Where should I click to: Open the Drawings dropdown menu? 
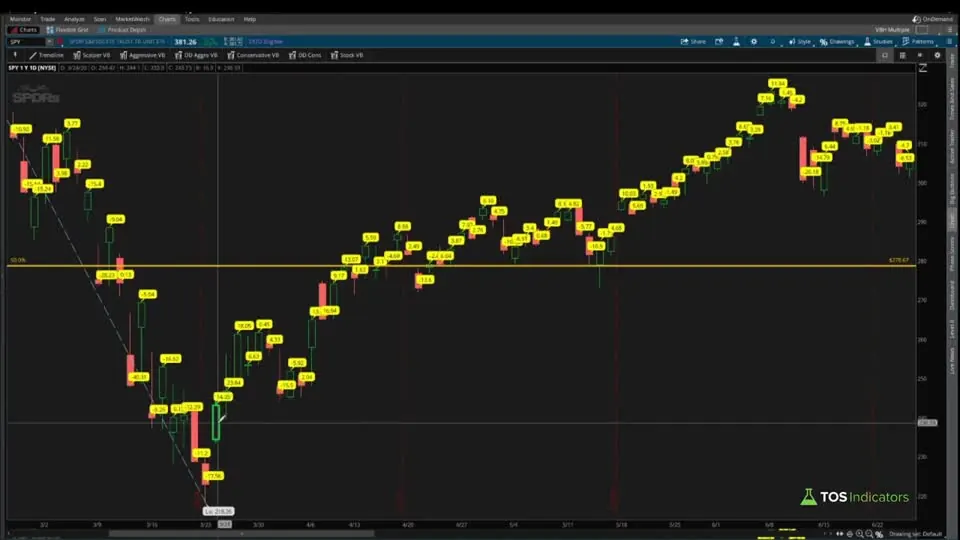[x=837, y=42]
